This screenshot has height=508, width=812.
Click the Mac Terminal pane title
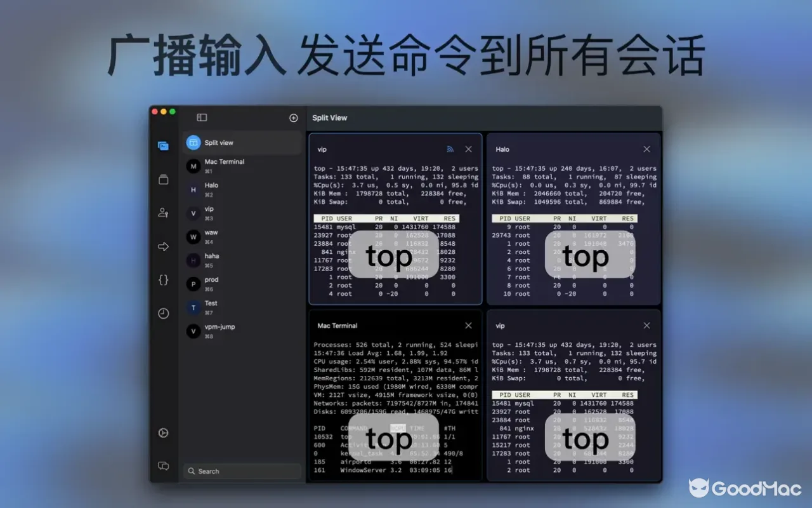coord(337,326)
